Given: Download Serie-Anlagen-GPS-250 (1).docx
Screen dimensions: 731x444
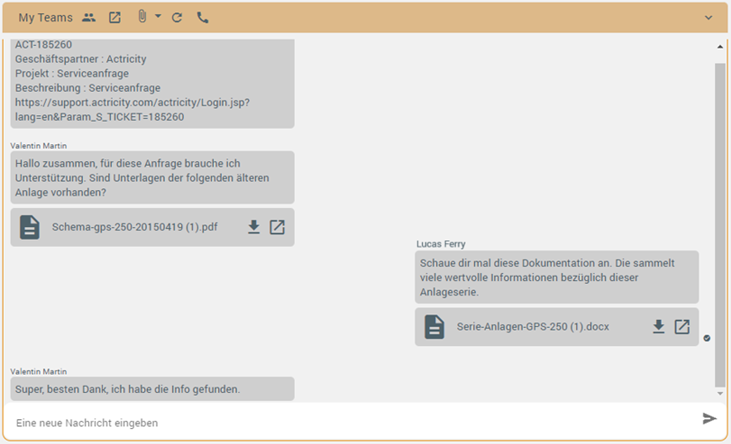Looking at the screenshot, I should (658, 326).
